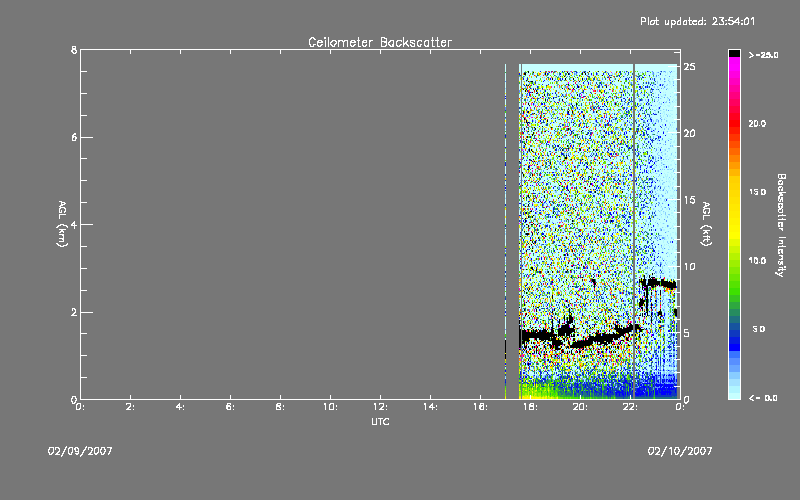Viewport: 800px width, 500px height.
Task: Click the ">-25.0" colorbar maximum label
Action: (x=763, y=55)
